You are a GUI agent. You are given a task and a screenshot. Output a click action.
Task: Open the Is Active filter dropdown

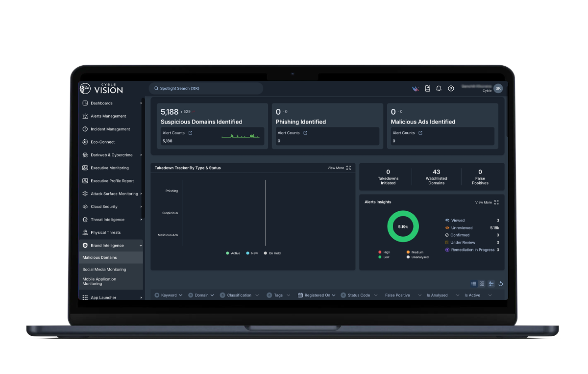click(478, 296)
